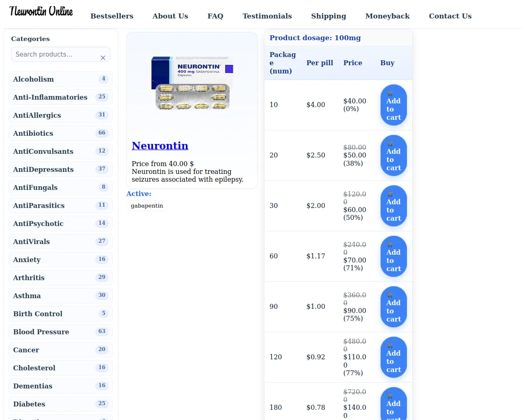The height and width of the screenshot is (420, 525).
Task: Open the Testimonials page
Action: click(x=267, y=16)
